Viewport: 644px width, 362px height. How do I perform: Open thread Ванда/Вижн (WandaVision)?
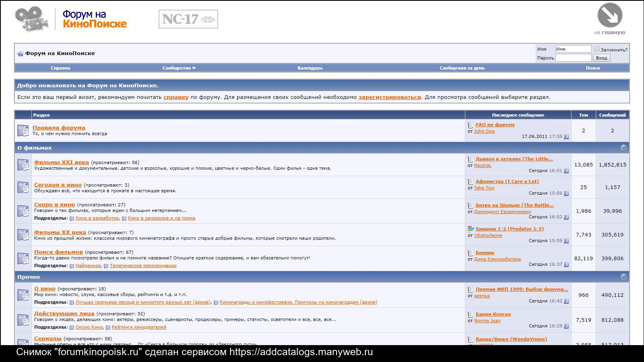[x=511, y=339]
